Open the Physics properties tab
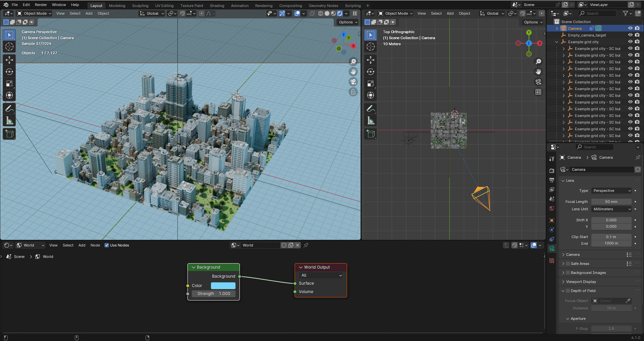 [552, 230]
